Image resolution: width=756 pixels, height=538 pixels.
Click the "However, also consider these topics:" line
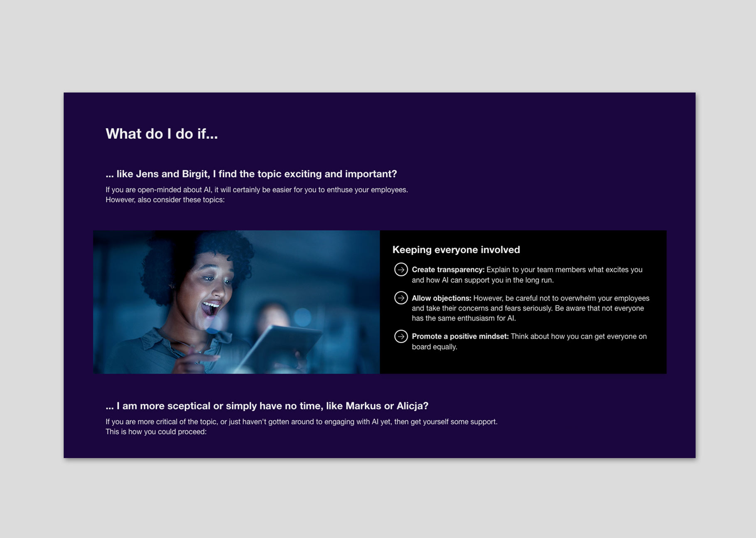click(x=165, y=200)
